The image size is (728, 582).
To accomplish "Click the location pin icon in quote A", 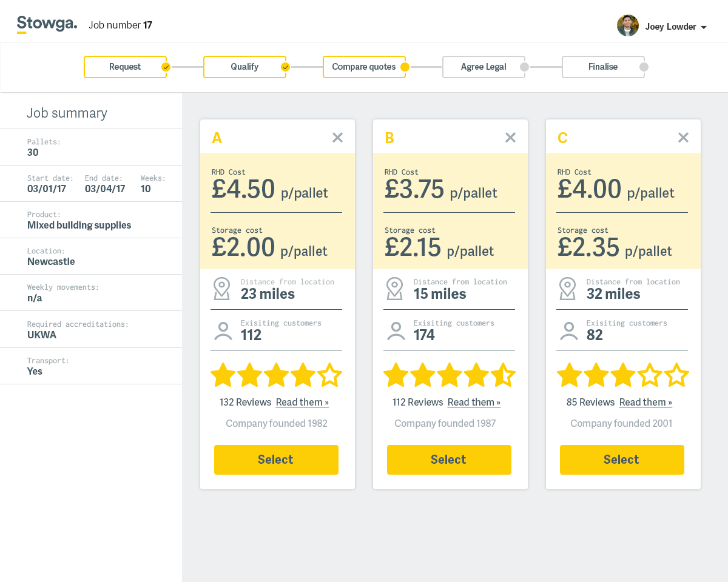I will [x=222, y=289].
